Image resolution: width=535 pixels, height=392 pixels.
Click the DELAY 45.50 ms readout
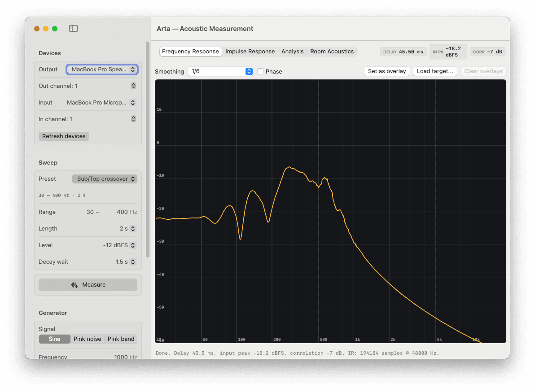[x=403, y=52]
